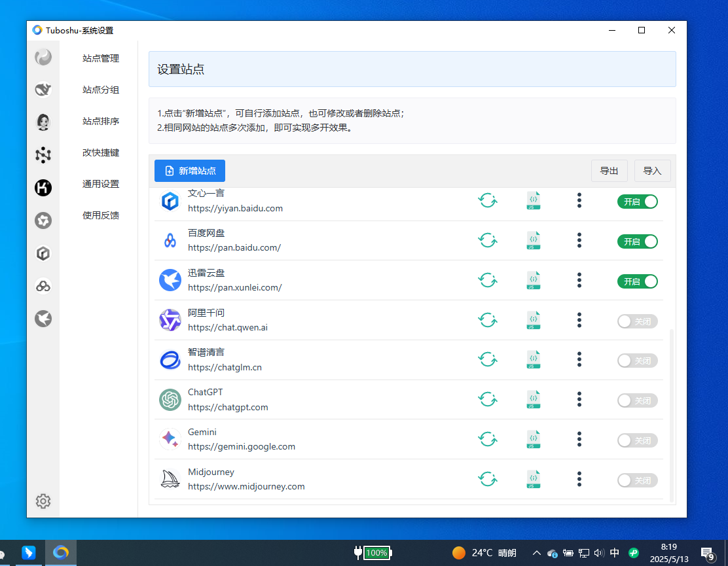Open the taskbar notification center

point(708,553)
